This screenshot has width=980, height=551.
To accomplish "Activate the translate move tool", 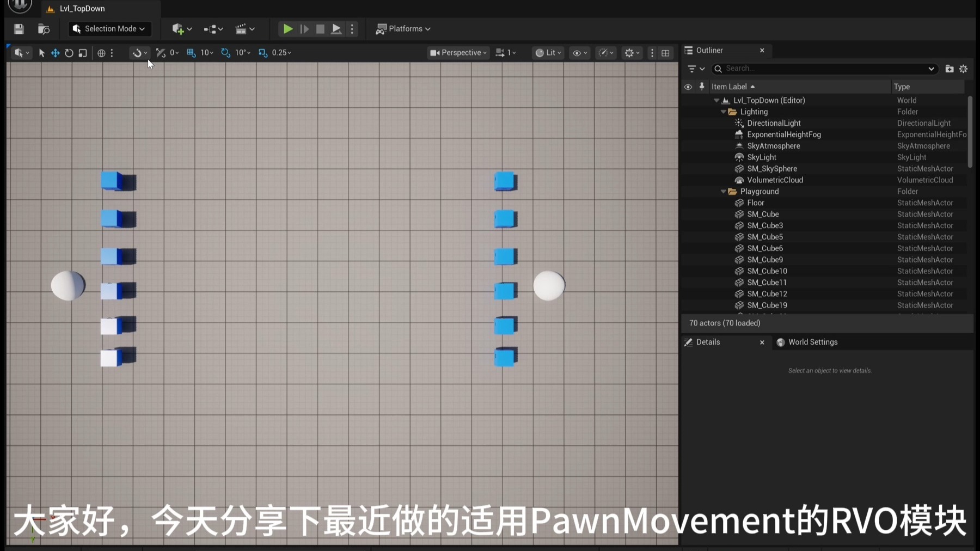I will 56,53.
